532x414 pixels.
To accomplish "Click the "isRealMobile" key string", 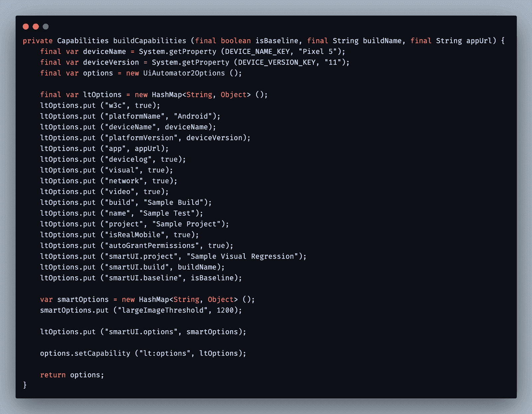I will point(134,235).
